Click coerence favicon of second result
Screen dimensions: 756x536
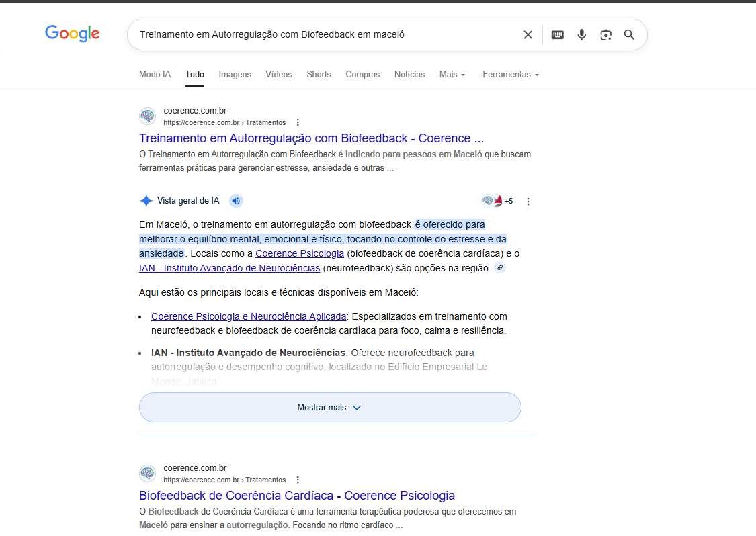(x=148, y=474)
